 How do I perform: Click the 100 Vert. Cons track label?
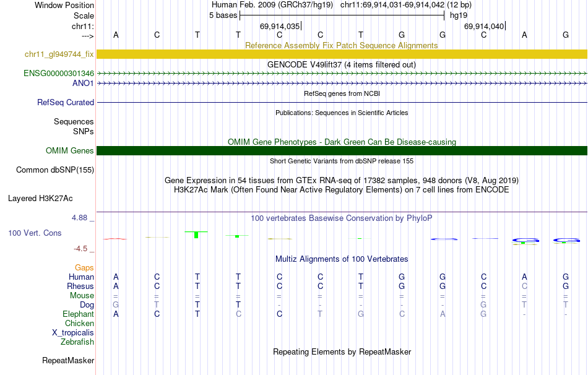pyautogui.click(x=35, y=233)
